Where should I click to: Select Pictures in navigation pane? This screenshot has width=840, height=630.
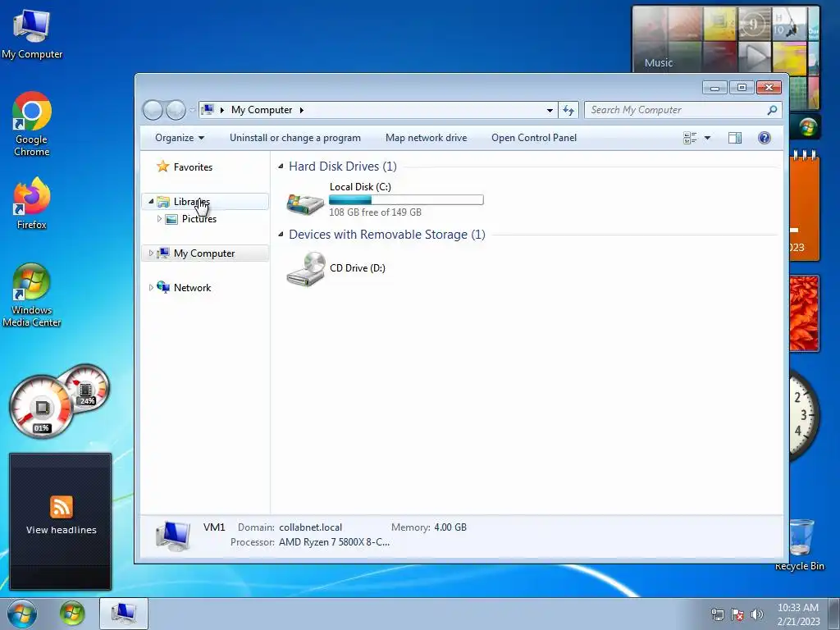pos(199,218)
